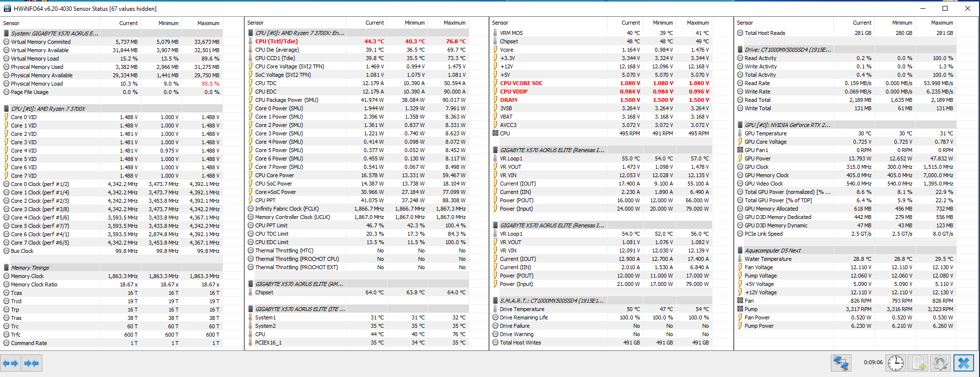Click the thermometer icon beside CPU (Tctl/Tdie)

tap(251, 41)
